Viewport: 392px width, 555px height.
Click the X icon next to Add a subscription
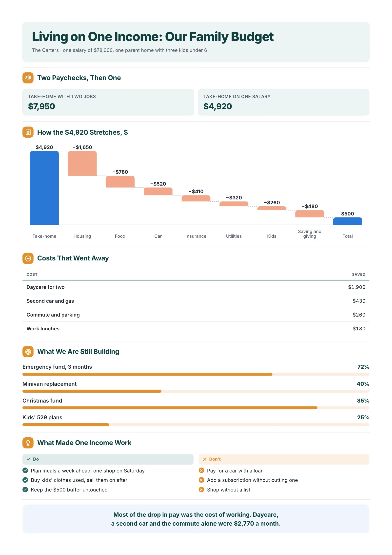coord(201,480)
